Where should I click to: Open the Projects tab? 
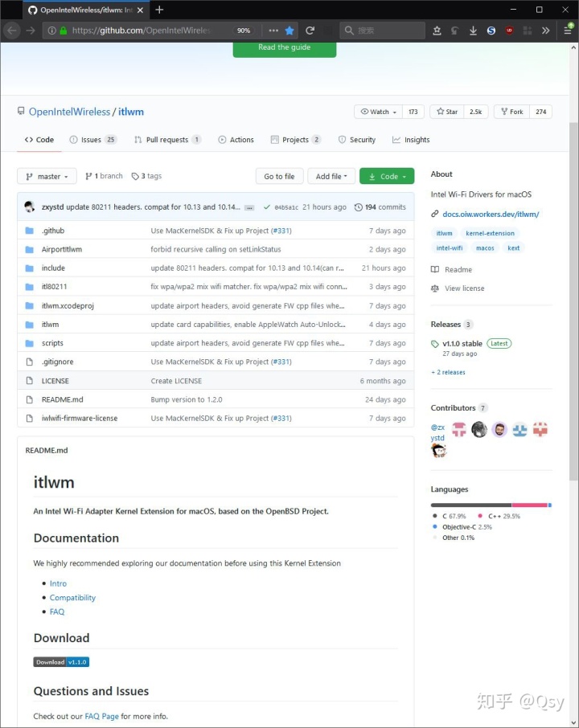296,140
